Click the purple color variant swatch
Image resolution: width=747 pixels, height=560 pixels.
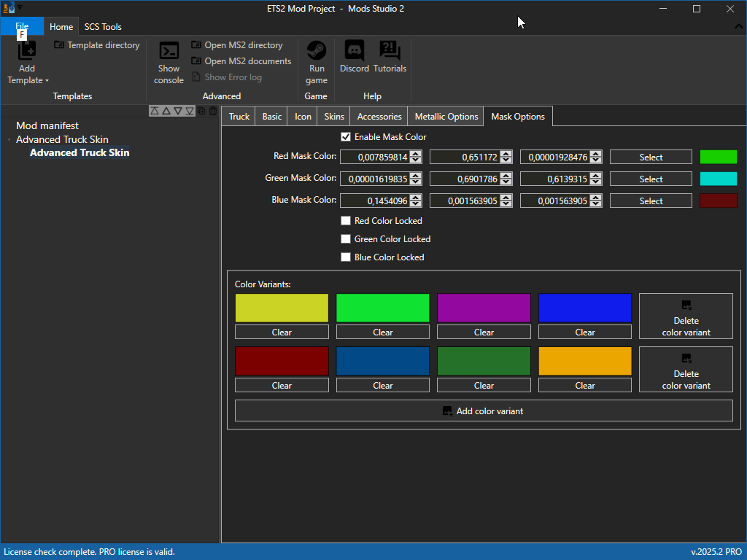(484, 308)
